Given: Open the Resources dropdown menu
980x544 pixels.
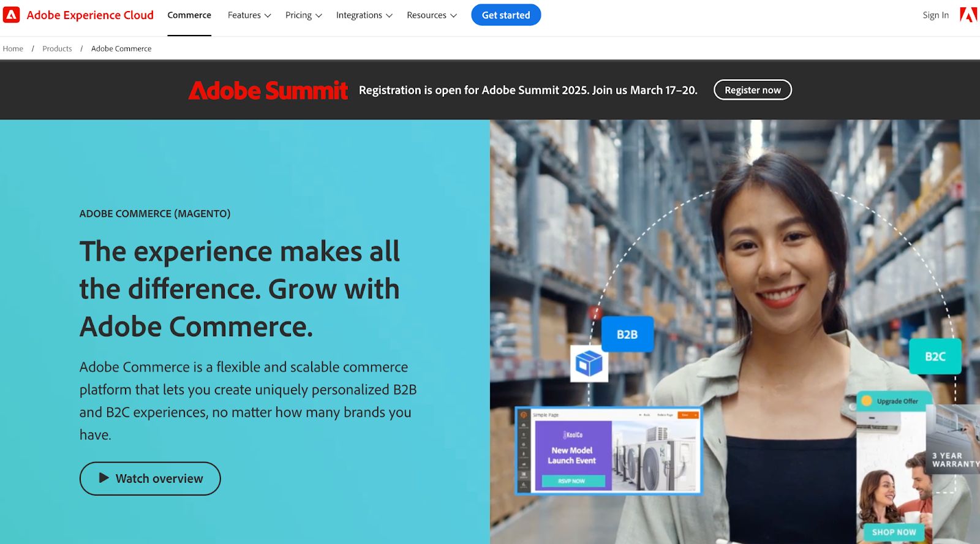Looking at the screenshot, I should click(432, 15).
